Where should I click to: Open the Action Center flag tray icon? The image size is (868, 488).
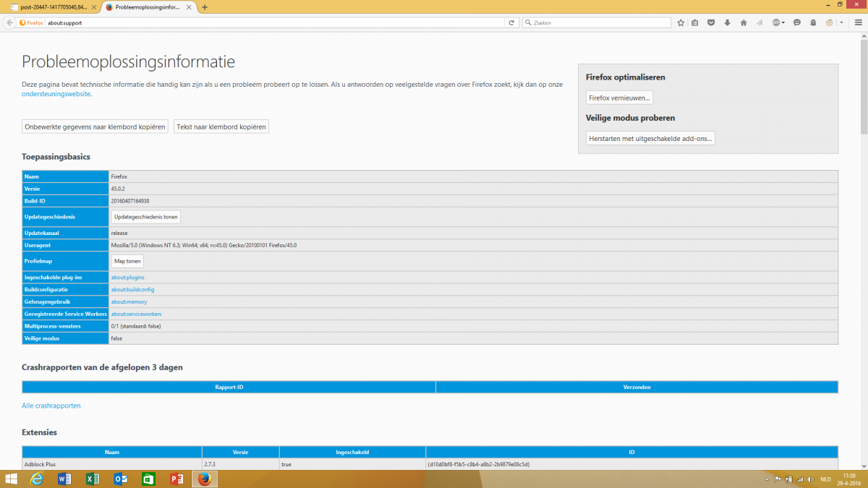tap(778, 479)
